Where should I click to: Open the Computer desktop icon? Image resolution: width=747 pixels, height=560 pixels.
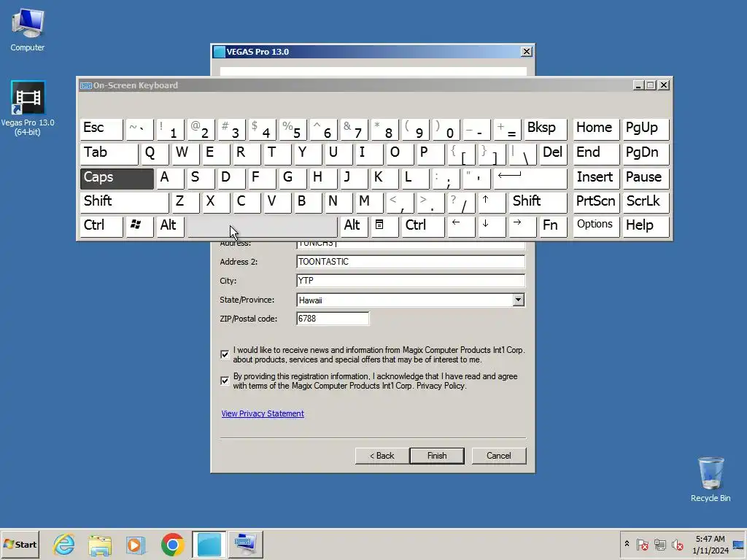[28, 31]
